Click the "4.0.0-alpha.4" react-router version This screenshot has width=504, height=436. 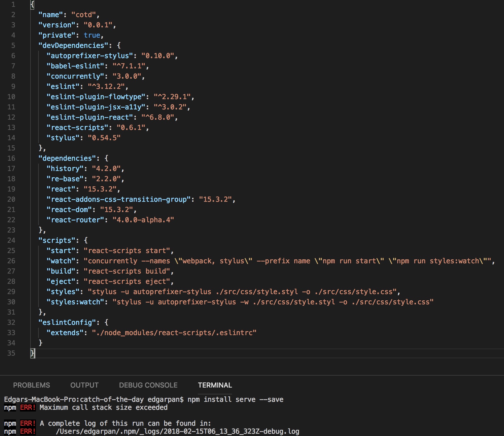[143, 220]
